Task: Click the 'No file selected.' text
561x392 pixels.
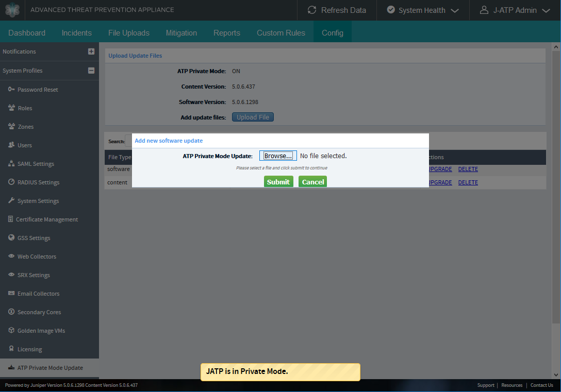Action: click(323, 156)
